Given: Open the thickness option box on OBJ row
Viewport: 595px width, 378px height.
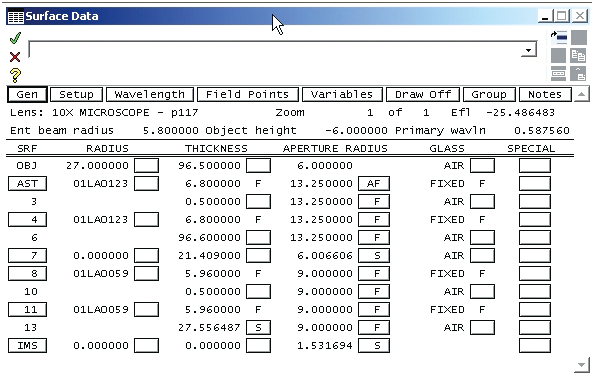Looking at the screenshot, I should point(258,166).
